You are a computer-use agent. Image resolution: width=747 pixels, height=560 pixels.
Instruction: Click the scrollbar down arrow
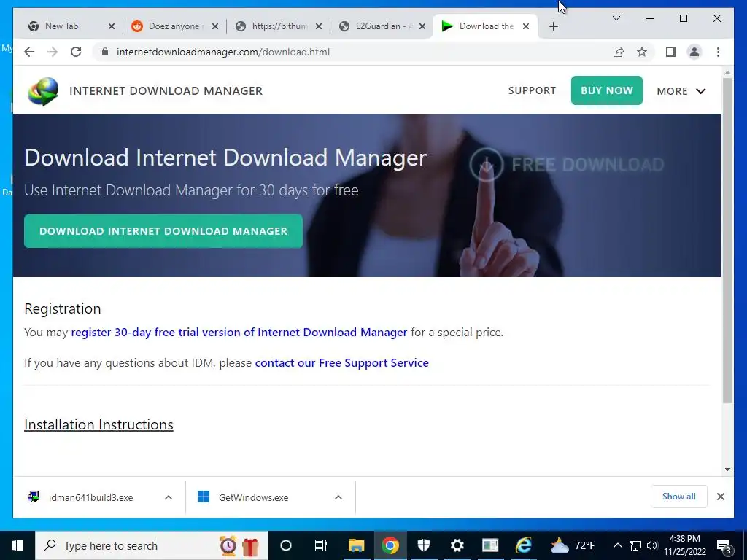[x=727, y=469]
